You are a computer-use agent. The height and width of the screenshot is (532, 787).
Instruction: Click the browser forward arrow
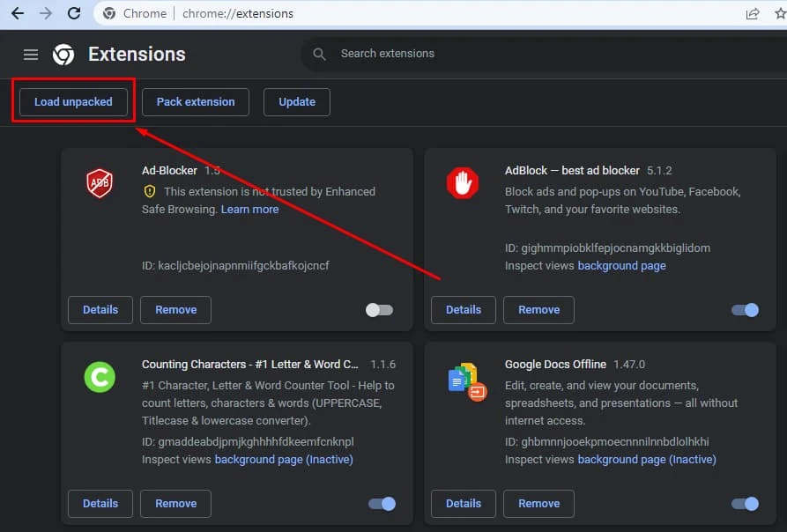click(x=46, y=13)
